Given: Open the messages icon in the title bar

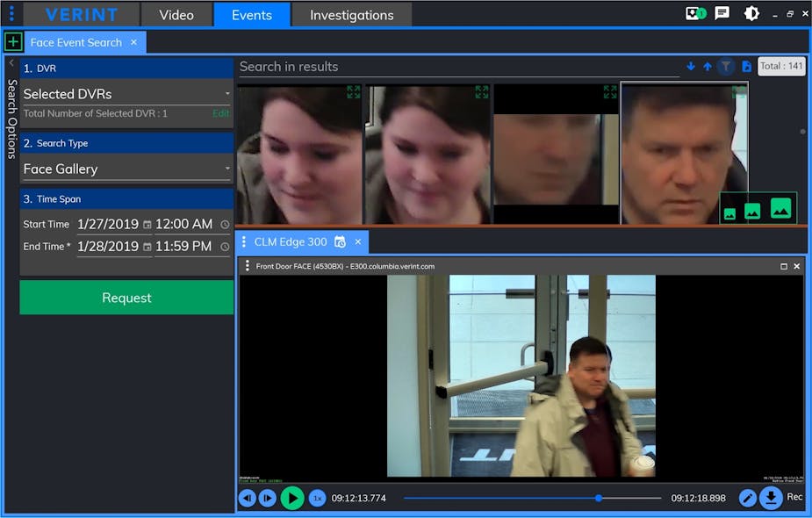Looking at the screenshot, I should click(722, 13).
